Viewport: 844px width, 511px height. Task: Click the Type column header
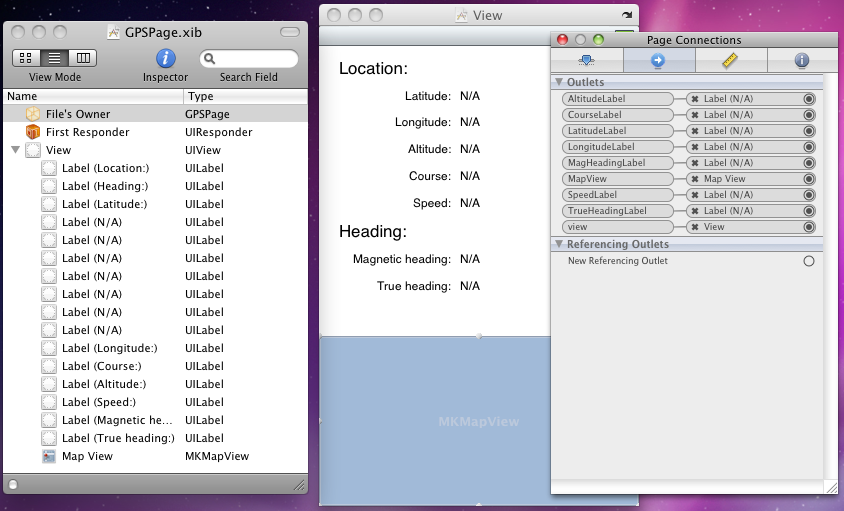point(245,96)
